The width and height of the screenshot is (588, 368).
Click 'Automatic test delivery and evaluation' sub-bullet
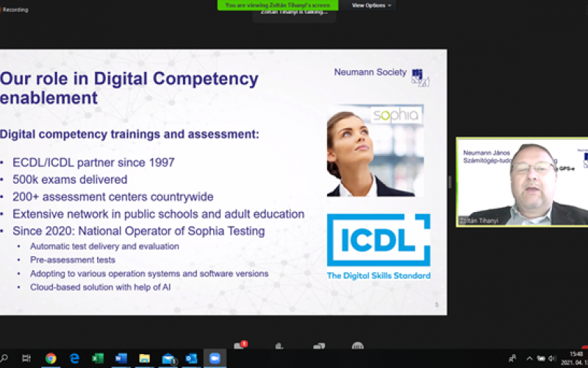[x=104, y=247]
